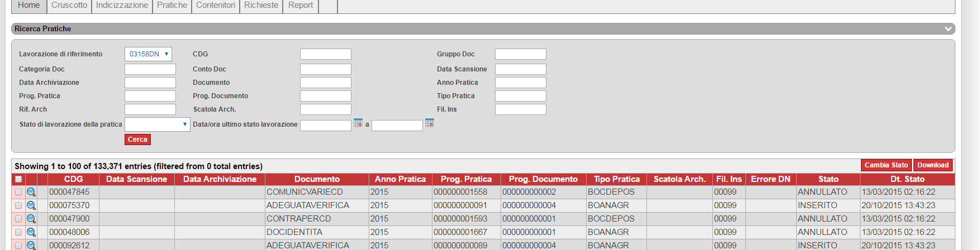Open details magnifier for row 000047845
The image size is (980, 250).
(x=31, y=192)
